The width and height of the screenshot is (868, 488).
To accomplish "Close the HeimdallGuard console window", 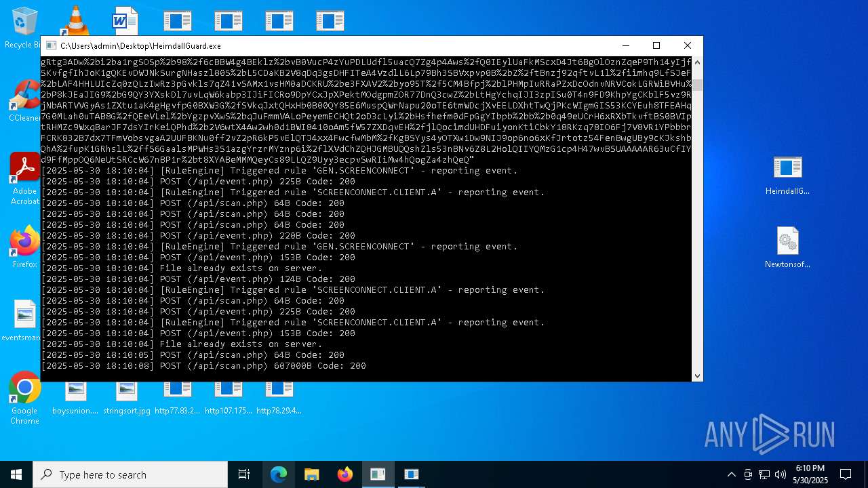I will tap(687, 45).
